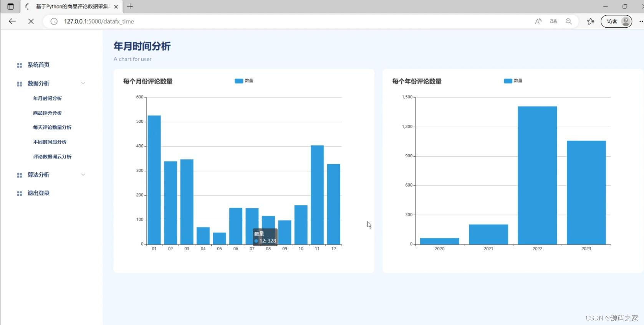644x325 pixels.
Task: Click the month 12 bar
Action: 334,204
